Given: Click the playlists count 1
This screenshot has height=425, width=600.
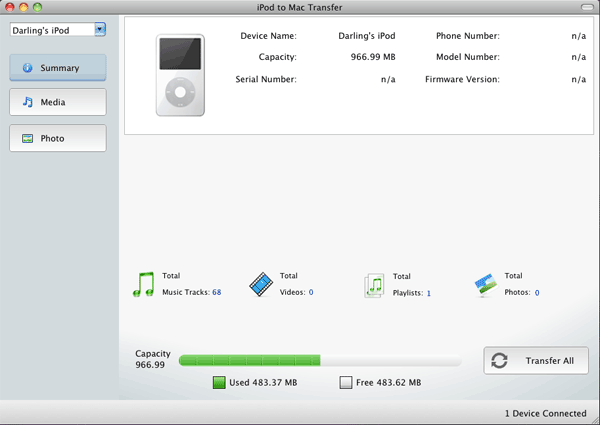Looking at the screenshot, I should [x=429, y=293].
